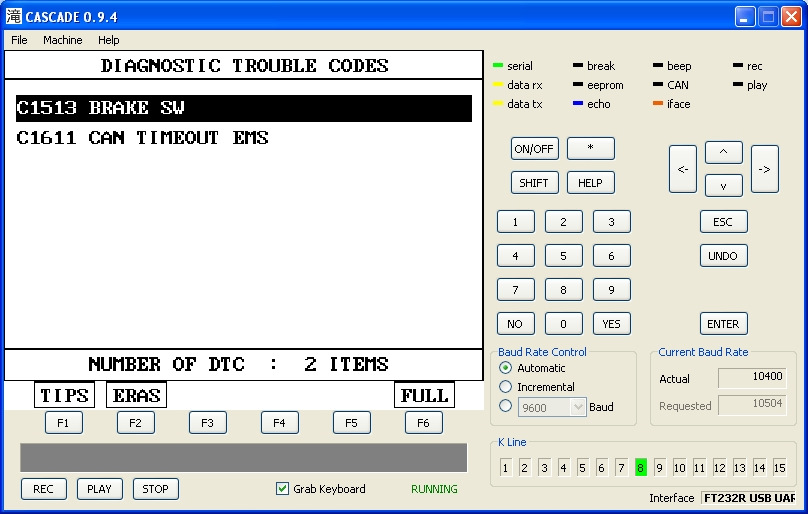Select the highlighted K Line 8

(641, 468)
